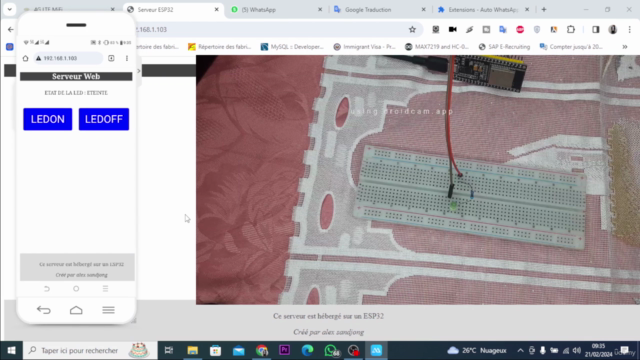Switch to the Serveur ESP32 tab
640x360 pixels.
coord(173,9)
